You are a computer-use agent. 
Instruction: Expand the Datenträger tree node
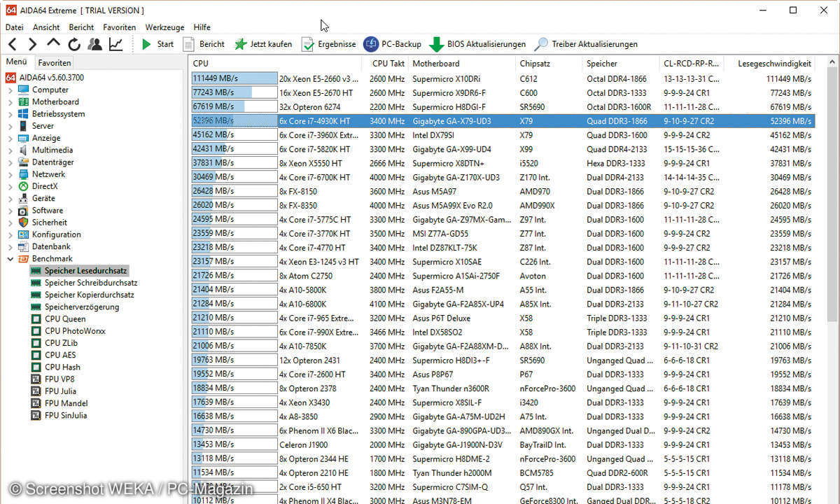[10, 162]
